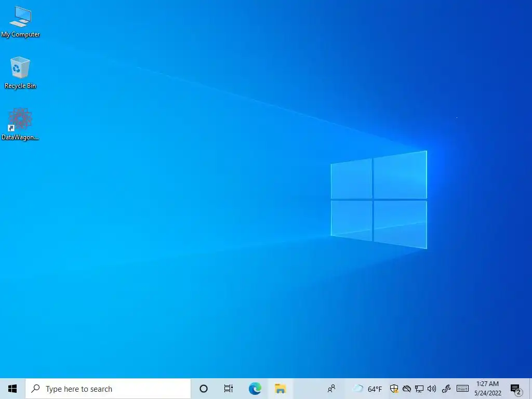Open the Windows Ink Workspace pen icon
Viewport: 532px width, 399px height.
446,389
